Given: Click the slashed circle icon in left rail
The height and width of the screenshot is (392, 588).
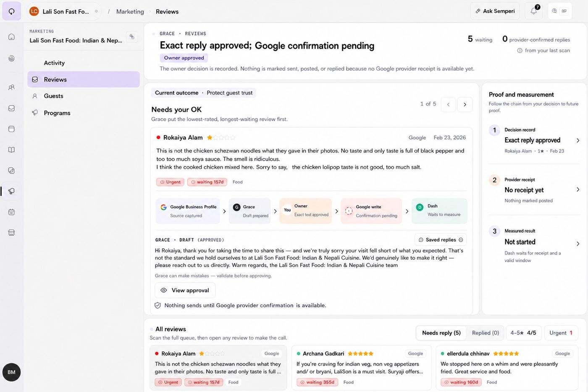Looking at the screenshot, I should click(11, 171).
